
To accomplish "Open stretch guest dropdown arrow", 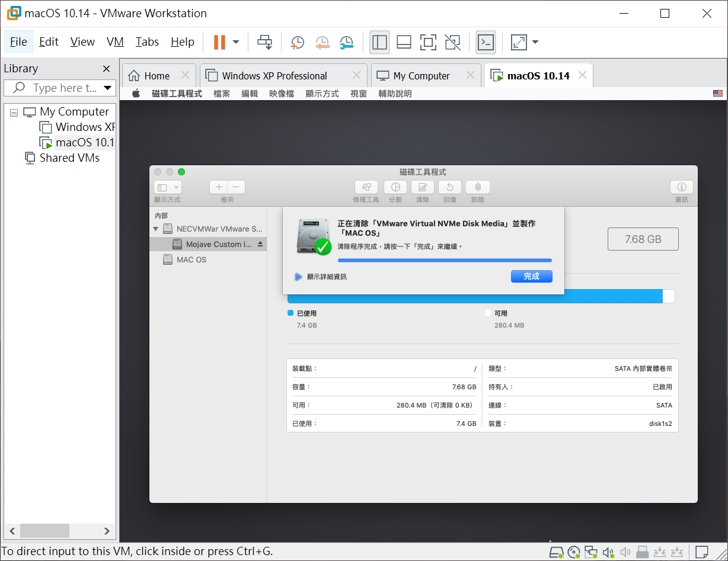I will pyautogui.click(x=535, y=42).
